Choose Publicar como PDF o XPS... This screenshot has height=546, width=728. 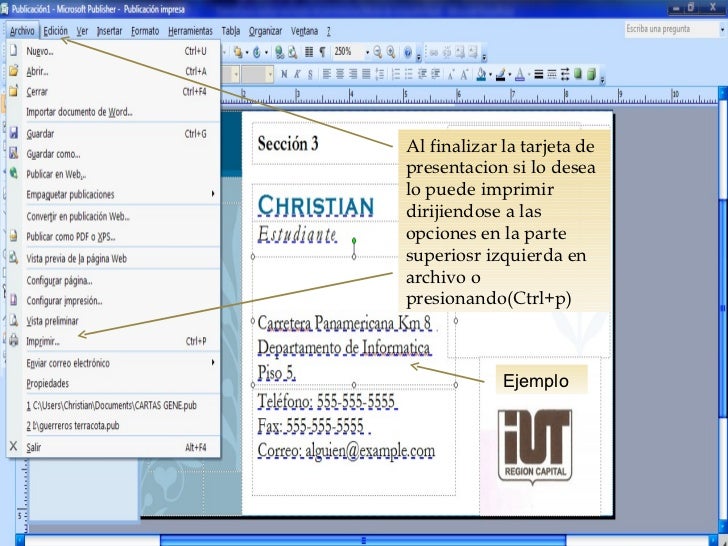point(113,236)
